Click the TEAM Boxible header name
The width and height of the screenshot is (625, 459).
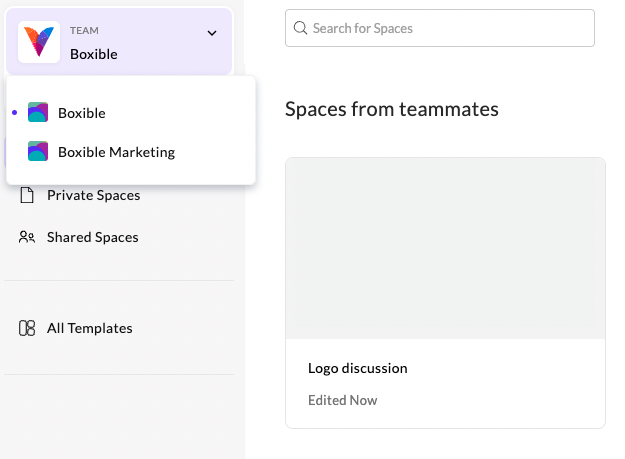coord(94,54)
